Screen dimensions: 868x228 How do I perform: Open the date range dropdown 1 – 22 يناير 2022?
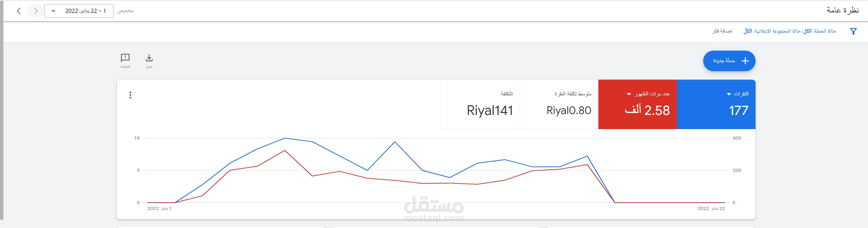pyautogui.click(x=79, y=11)
